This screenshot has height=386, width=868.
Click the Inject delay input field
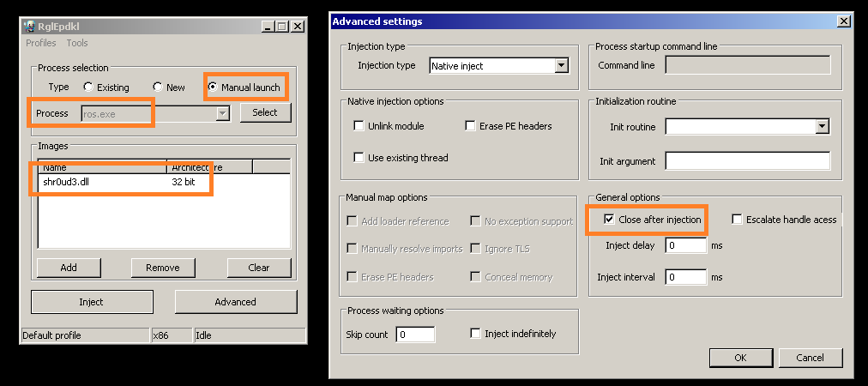pos(685,246)
